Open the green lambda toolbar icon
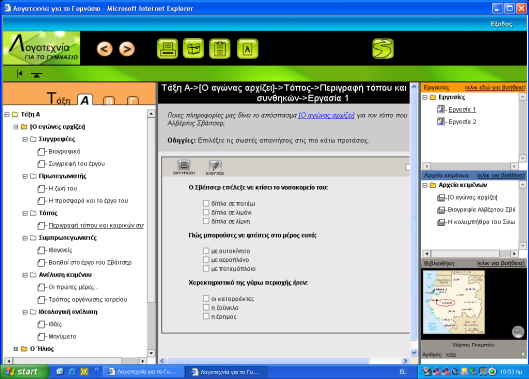 click(x=248, y=49)
